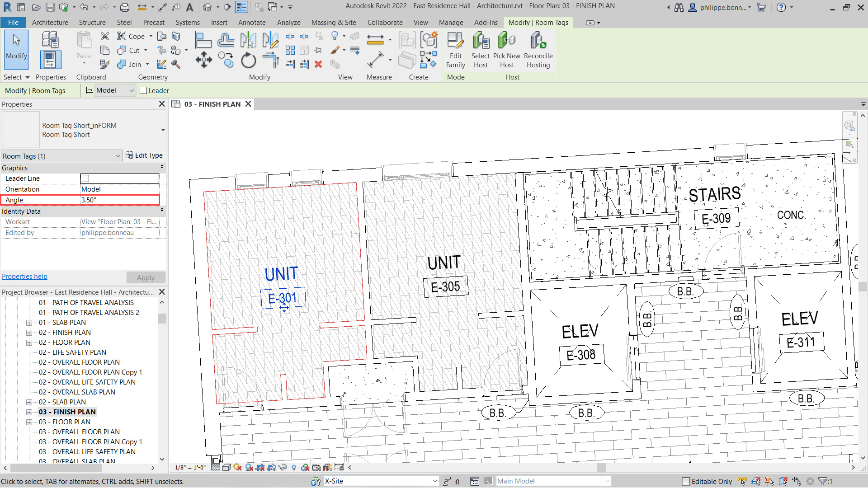Open the Collaborate ribbon tab
The image size is (868, 488).
point(385,22)
